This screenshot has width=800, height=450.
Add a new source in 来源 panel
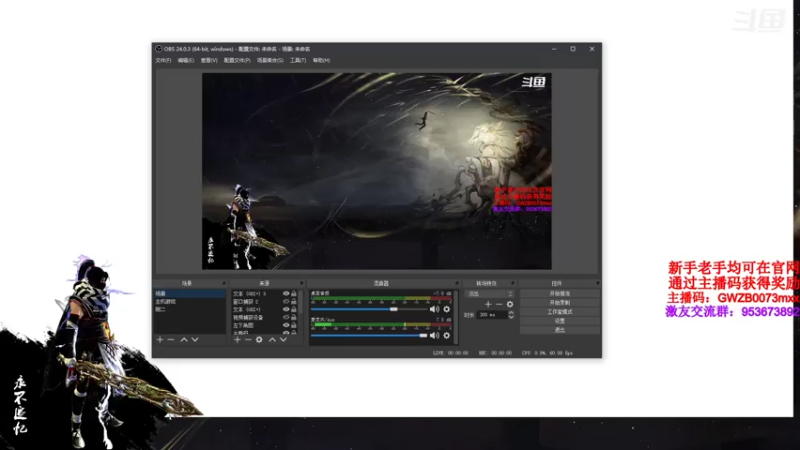[237, 340]
